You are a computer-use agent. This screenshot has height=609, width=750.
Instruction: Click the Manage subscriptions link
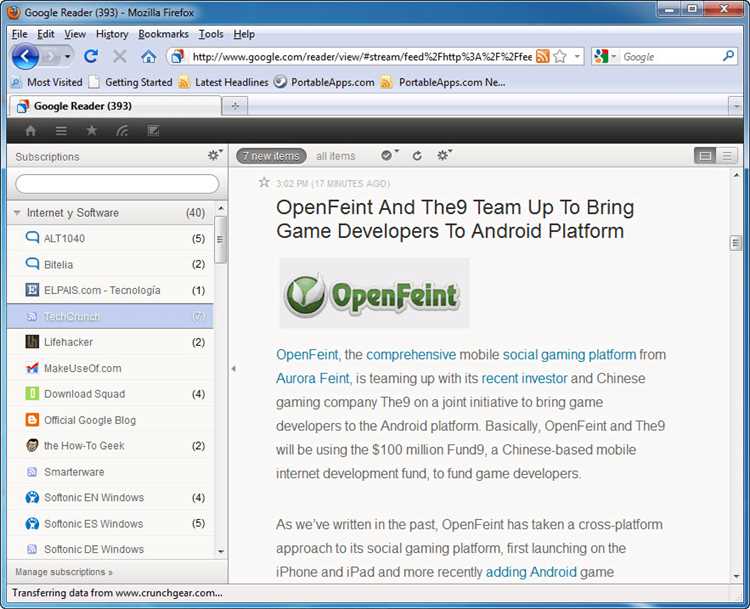(x=63, y=572)
